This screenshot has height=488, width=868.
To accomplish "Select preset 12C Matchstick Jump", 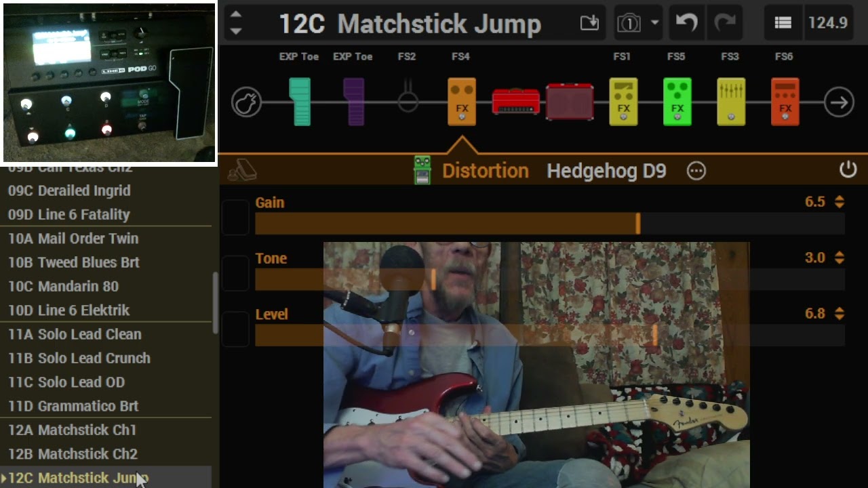I will (x=106, y=477).
